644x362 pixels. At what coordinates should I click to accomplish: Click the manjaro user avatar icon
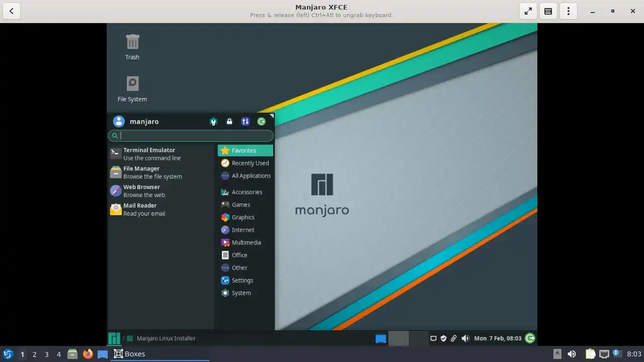pyautogui.click(x=119, y=121)
